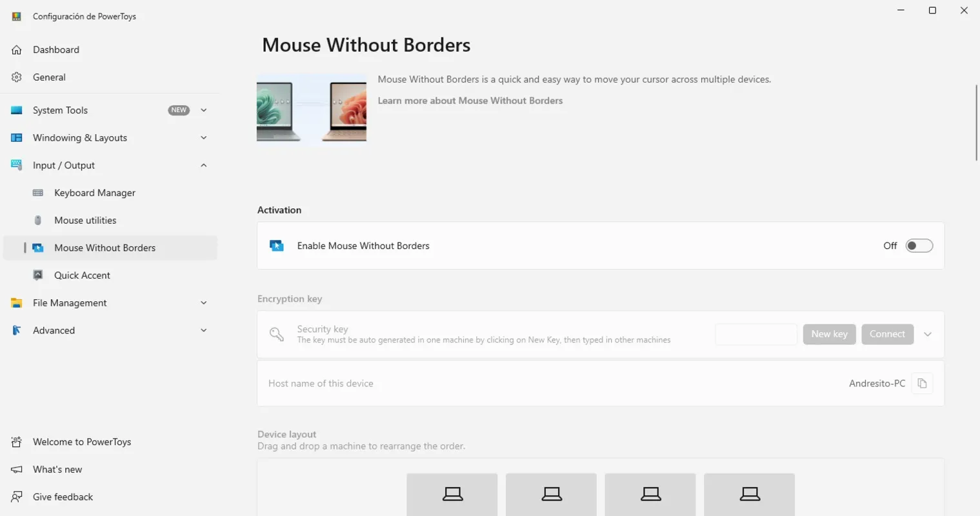Toggle Enable Mouse Without Borders switch
Image resolution: width=980 pixels, height=516 pixels.
[919, 246]
